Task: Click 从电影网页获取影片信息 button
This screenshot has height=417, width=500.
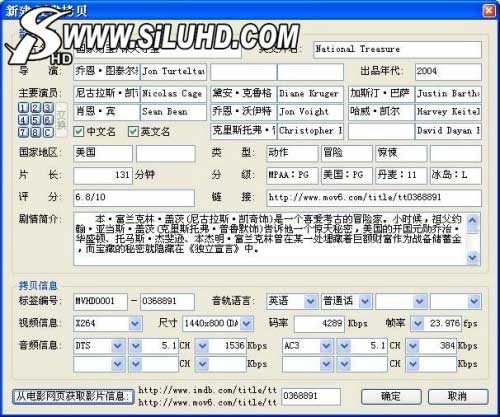Action: point(73,397)
